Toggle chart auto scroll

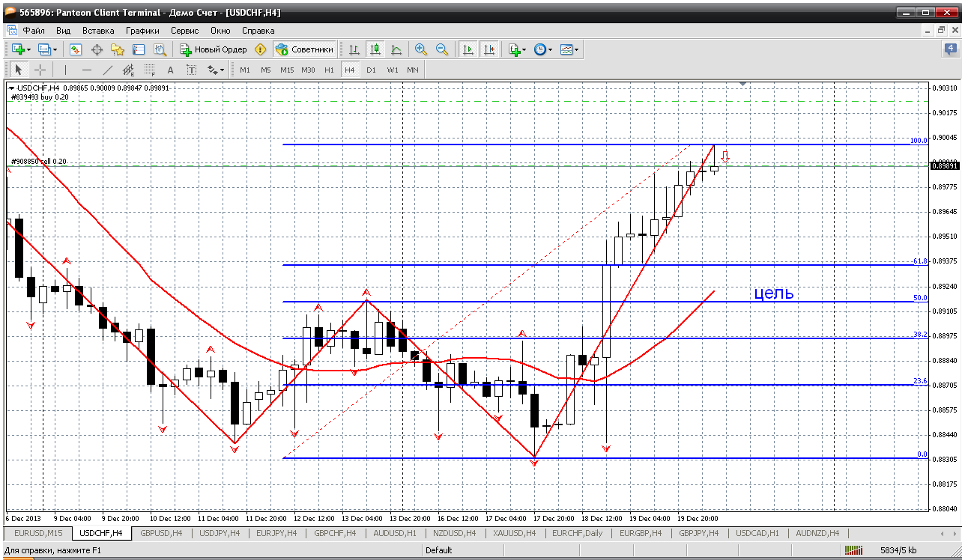pos(468,49)
